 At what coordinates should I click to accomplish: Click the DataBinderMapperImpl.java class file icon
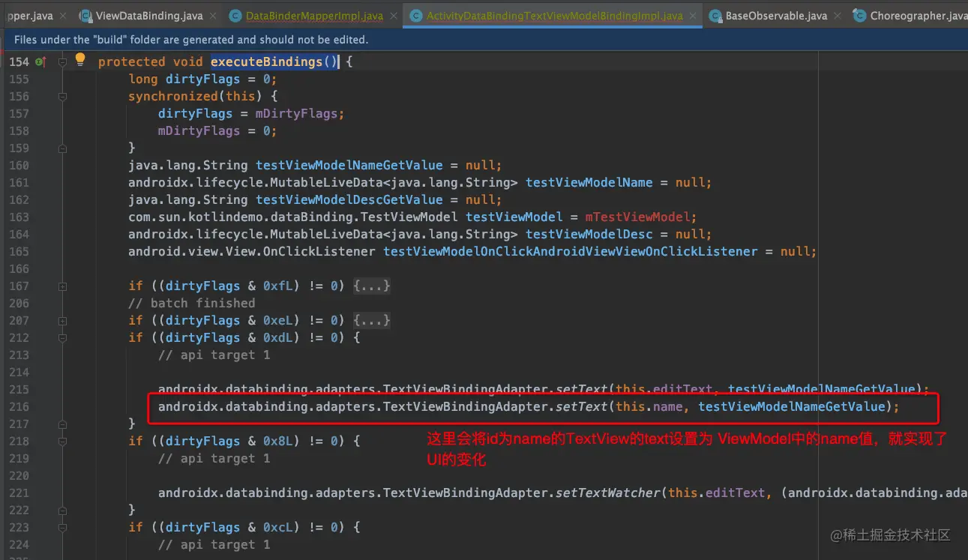(235, 16)
